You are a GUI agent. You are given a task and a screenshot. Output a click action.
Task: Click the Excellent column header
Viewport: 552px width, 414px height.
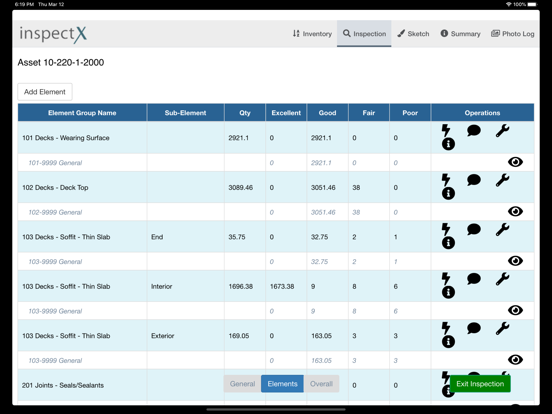point(286,113)
